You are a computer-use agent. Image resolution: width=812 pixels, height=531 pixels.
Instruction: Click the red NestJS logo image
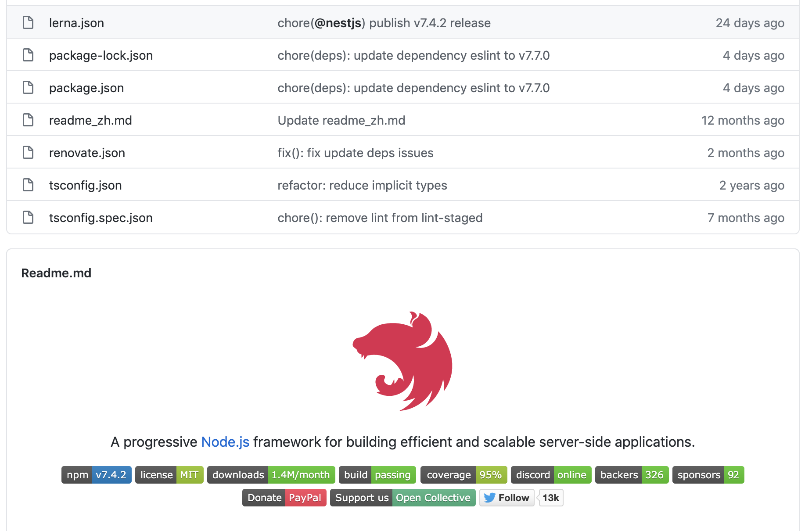tap(402, 361)
